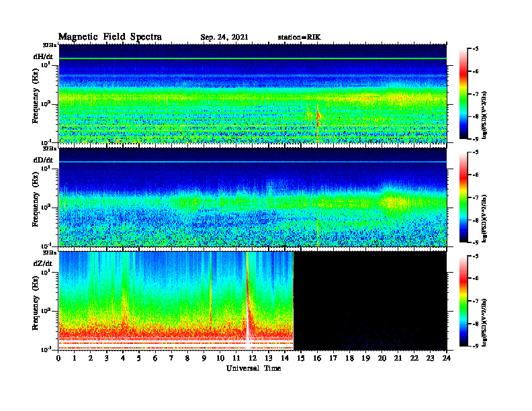Click the '-9' label on dZ/dt color scale
Image resolution: width=532 pixels, height=411 pixels.
tap(475, 346)
